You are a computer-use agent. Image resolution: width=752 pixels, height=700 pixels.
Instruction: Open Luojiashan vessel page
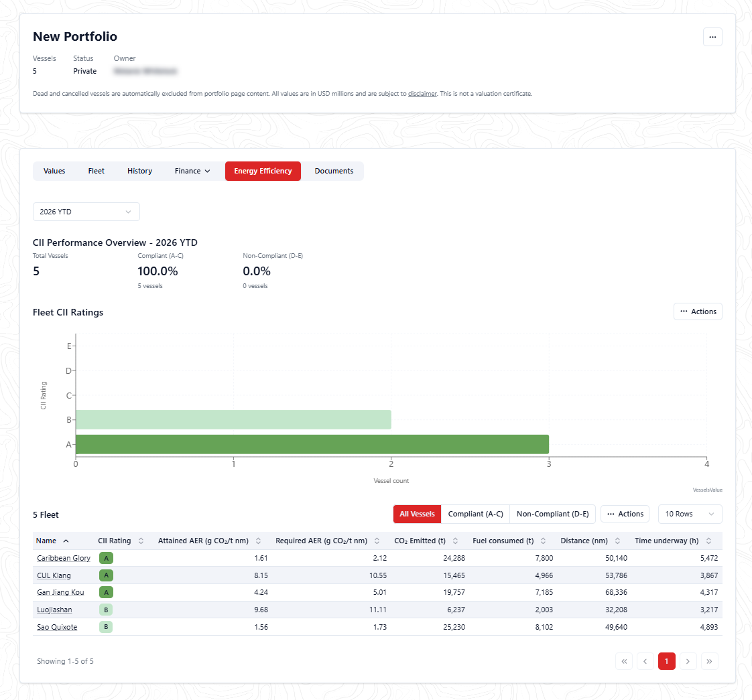[x=55, y=610]
